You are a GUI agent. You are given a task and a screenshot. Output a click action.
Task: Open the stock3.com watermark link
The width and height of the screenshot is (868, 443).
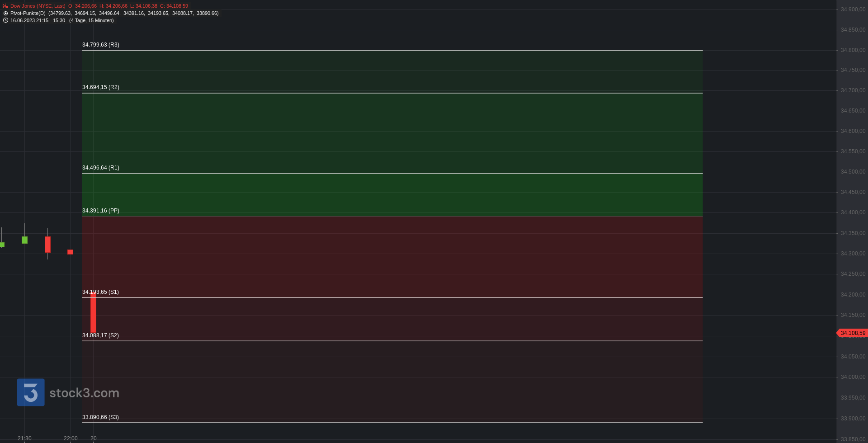click(x=84, y=393)
